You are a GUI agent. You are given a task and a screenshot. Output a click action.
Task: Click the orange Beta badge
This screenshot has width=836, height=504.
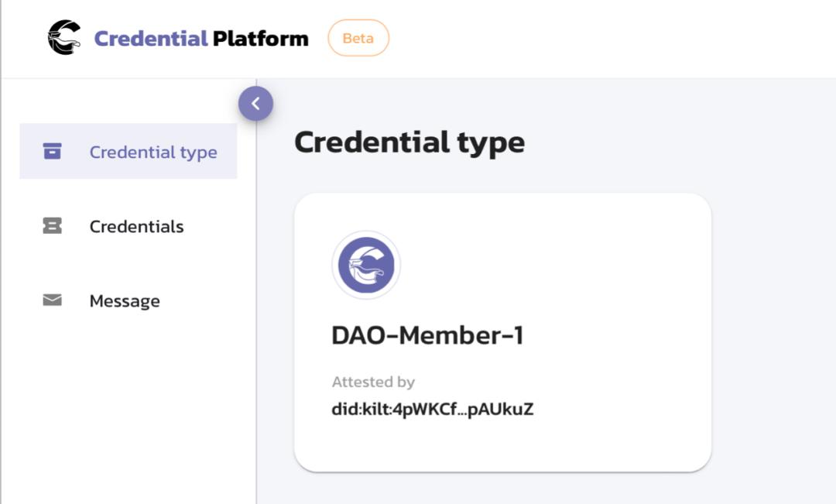pyautogui.click(x=358, y=38)
